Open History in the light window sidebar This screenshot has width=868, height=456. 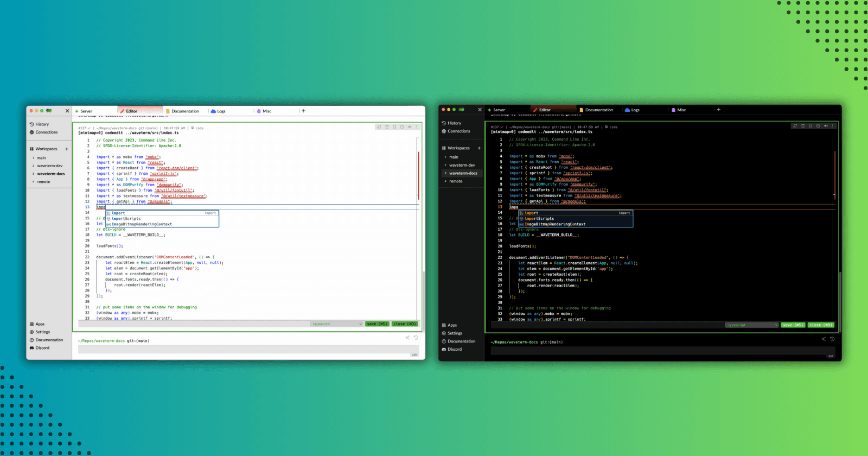coord(42,124)
